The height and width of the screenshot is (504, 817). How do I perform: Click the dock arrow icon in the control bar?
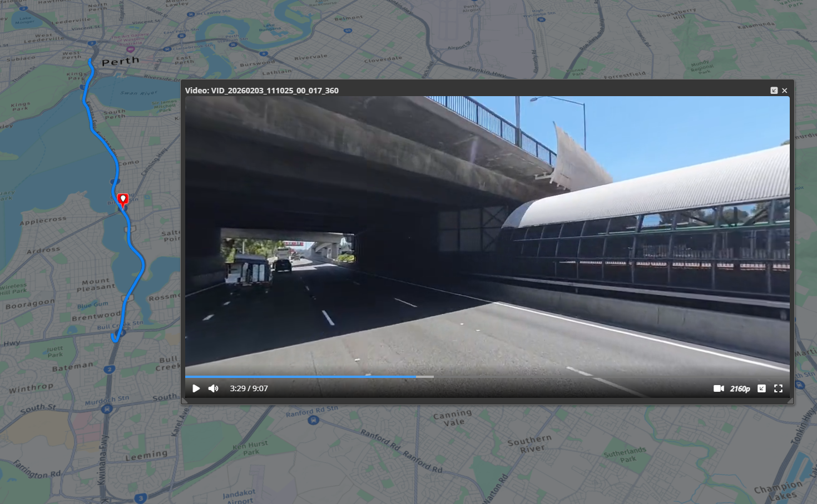coord(761,388)
